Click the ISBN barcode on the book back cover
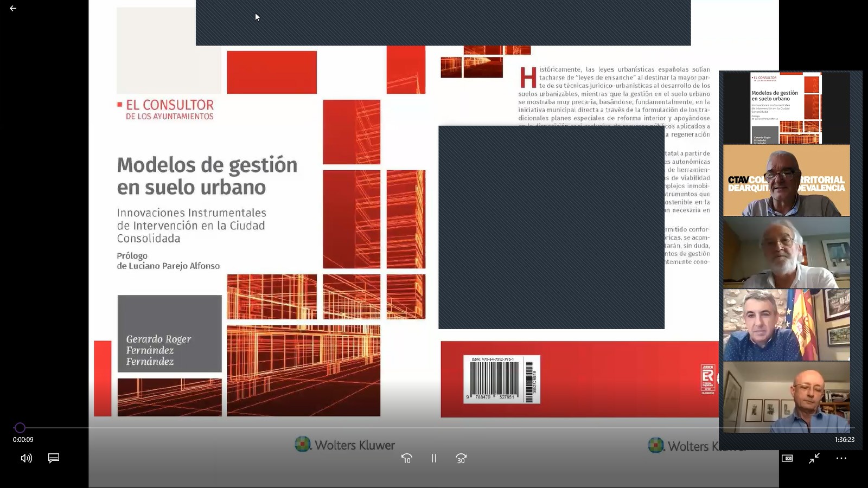The width and height of the screenshot is (868, 488). click(x=501, y=380)
